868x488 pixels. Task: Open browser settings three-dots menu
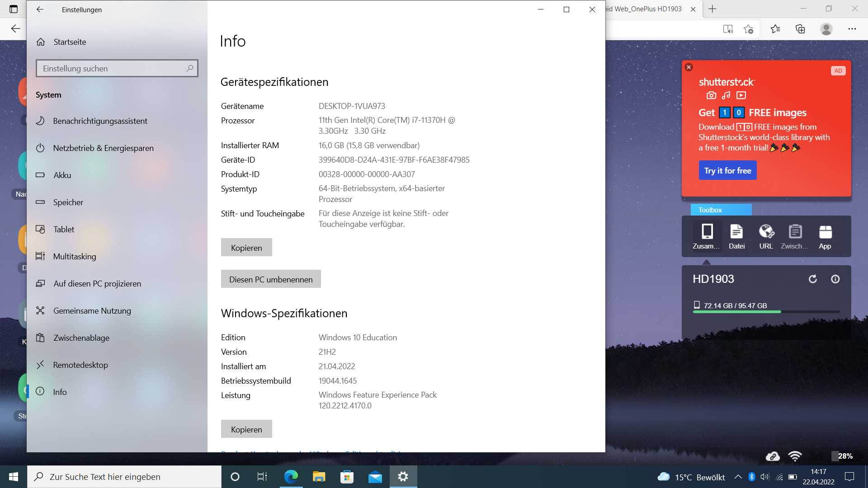pos(852,29)
